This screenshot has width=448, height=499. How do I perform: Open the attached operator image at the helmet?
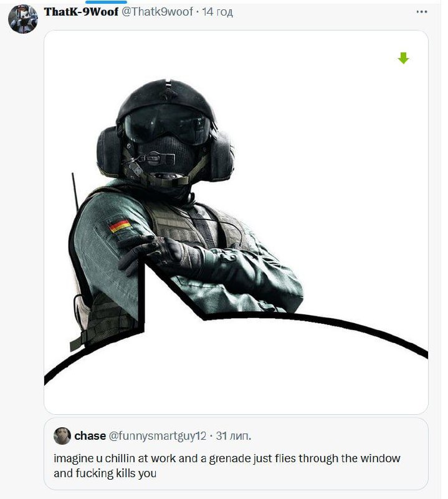tap(166, 94)
